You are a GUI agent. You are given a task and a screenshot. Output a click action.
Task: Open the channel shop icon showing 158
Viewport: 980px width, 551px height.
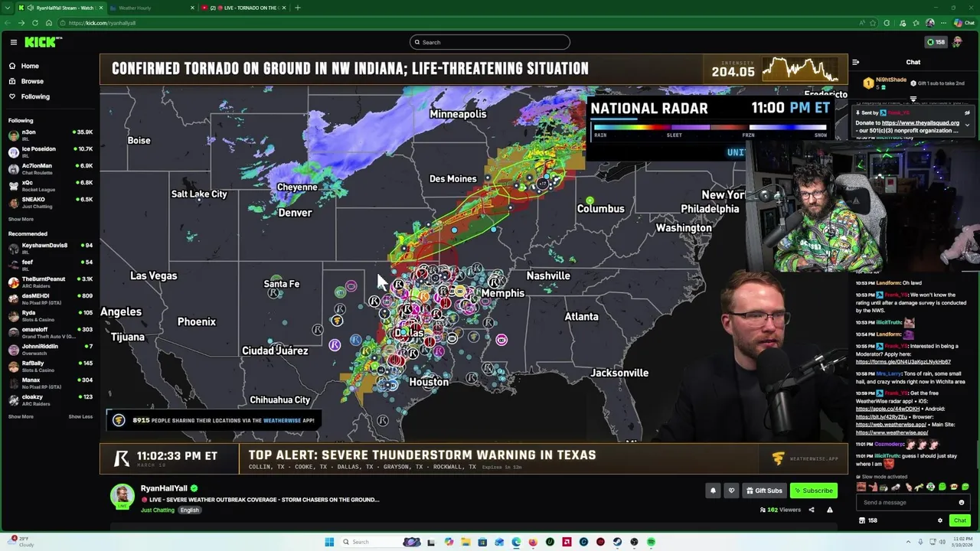coord(867,520)
